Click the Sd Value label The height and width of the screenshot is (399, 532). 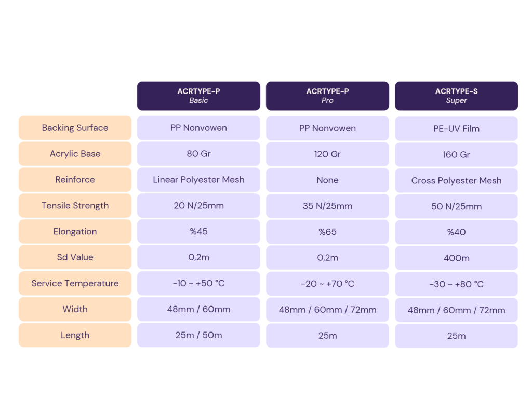click(x=75, y=257)
